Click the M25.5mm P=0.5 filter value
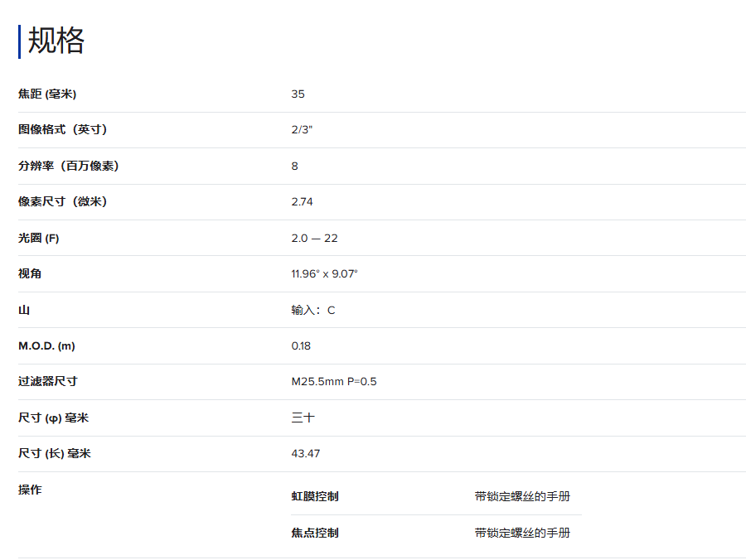 click(333, 382)
